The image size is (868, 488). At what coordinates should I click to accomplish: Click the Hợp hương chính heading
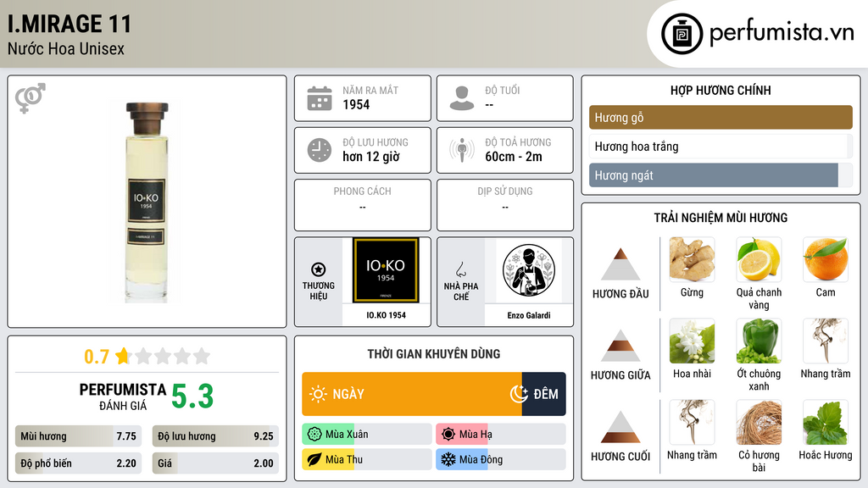click(x=721, y=90)
